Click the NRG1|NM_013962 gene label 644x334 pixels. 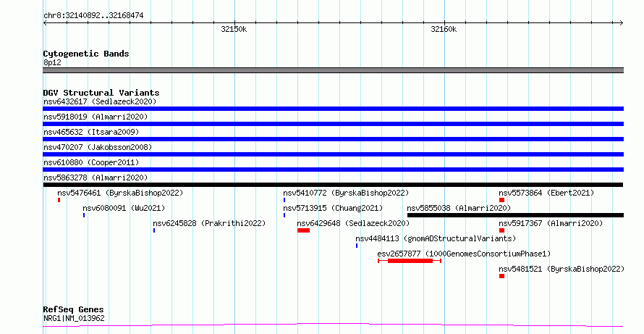click(x=74, y=318)
